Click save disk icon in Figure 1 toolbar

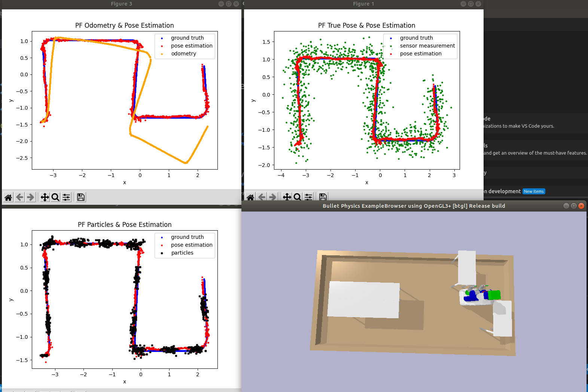tap(323, 197)
